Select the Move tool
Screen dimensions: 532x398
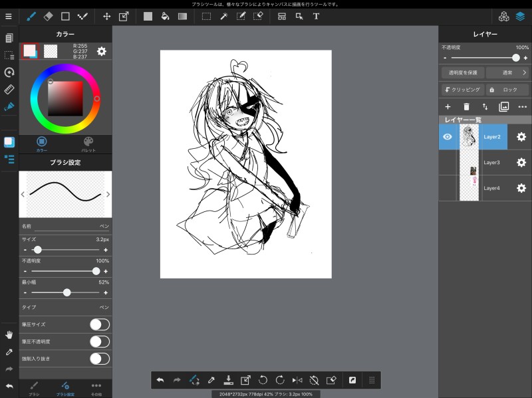tap(106, 16)
